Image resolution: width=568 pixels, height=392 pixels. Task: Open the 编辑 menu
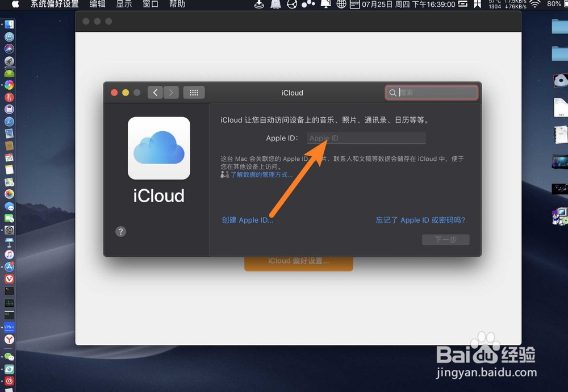point(98,4)
